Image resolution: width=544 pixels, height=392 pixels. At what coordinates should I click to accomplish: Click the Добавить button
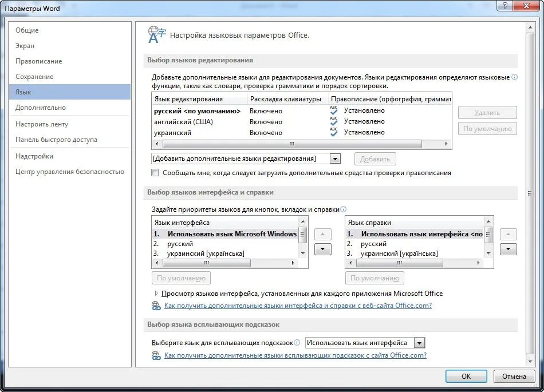pyautogui.click(x=375, y=159)
